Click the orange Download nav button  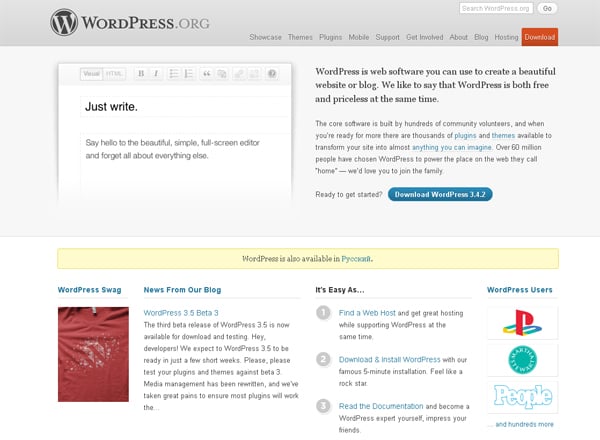tap(540, 37)
